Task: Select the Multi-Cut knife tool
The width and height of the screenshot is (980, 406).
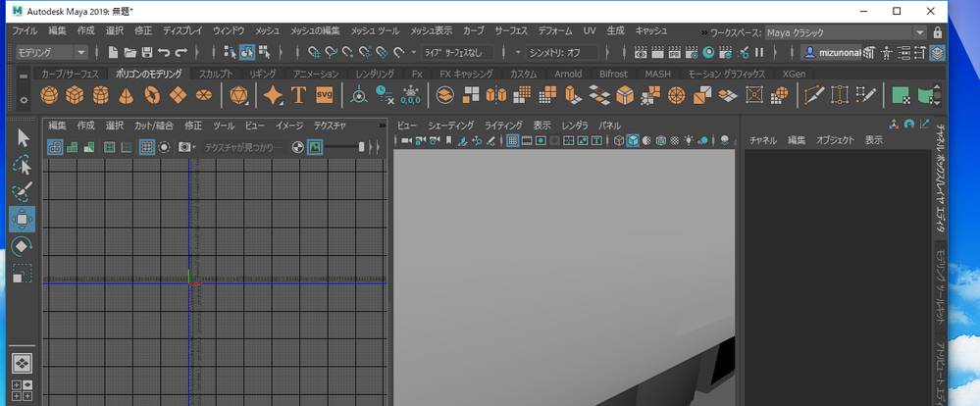Action: pyautogui.click(x=814, y=95)
